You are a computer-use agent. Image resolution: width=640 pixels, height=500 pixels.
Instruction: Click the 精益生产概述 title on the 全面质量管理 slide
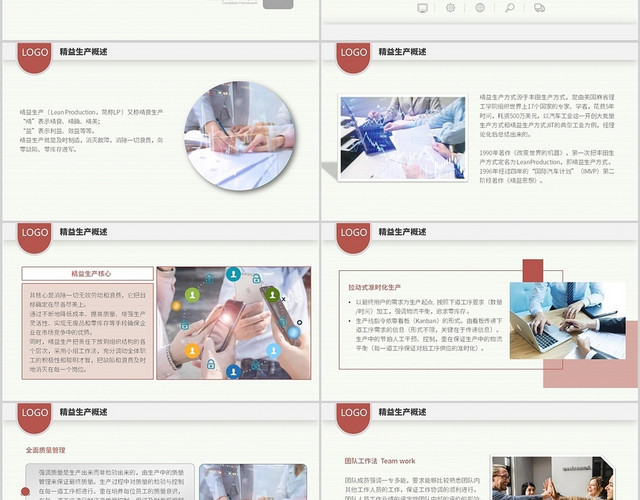click(x=83, y=412)
